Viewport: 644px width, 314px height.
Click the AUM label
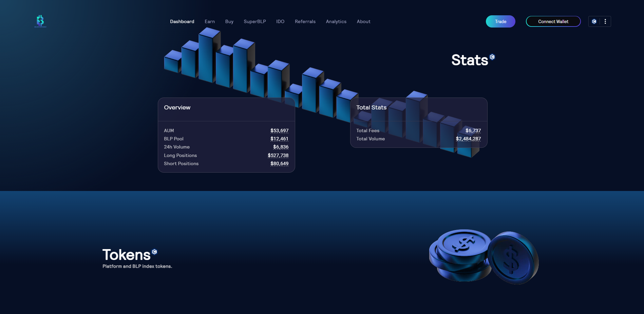[169, 130]
